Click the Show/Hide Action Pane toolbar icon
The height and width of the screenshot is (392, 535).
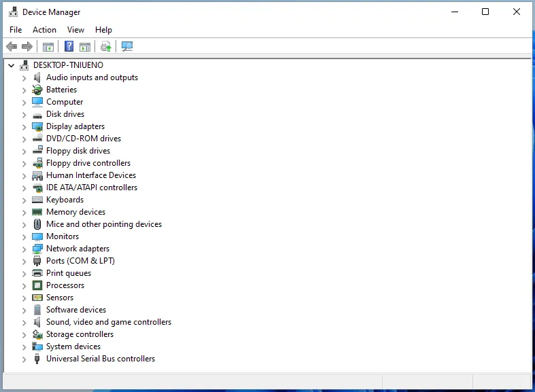(x=85, y=46)
